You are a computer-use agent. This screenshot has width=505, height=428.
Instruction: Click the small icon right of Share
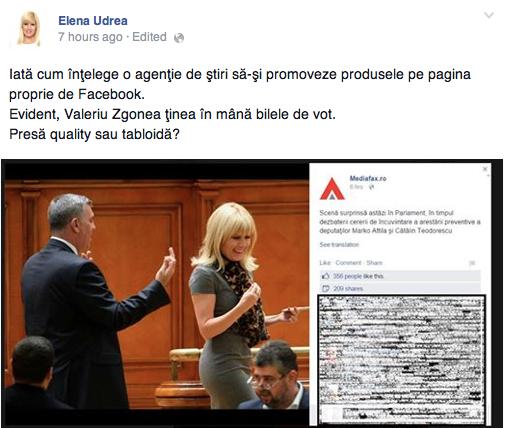[472, 263]
